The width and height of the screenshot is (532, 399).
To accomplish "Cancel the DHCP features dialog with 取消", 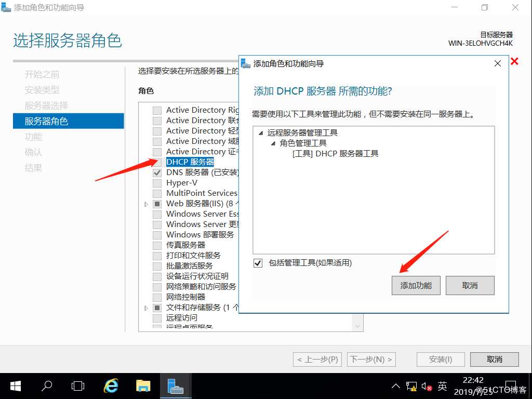I will pyautogui.click(x=470, y=285).
